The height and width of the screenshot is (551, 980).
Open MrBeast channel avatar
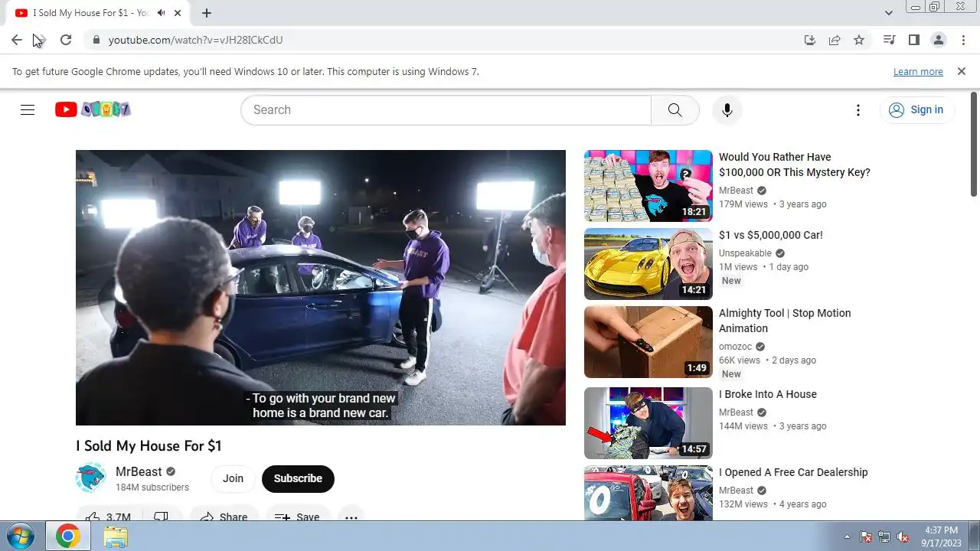coord(91,478)
